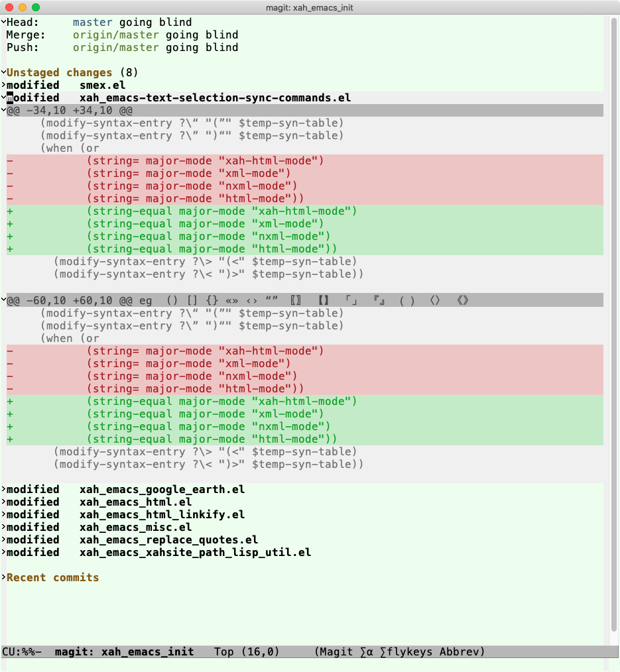Collapse the @@ -34,10 +34,10 @@ hunk
The width and height of the screenshot is (620, 672).
pos(3,110)
